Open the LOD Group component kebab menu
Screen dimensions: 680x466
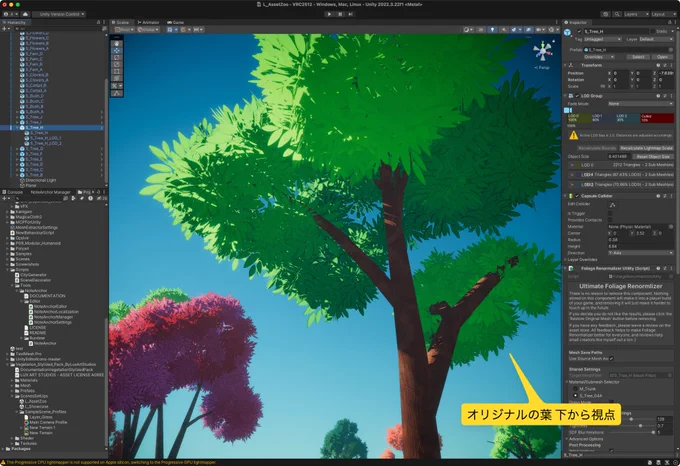pyautogui.click(x=672, y=96)
